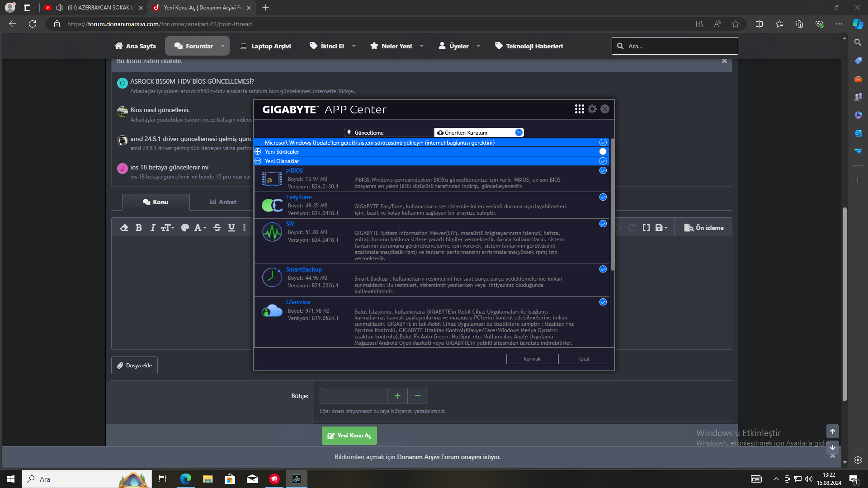Image resolution: width=868 pixels, height=488 pixels.
Task: Toggle the Yeni Sürücüler selection circle
Action: [603, 151]
